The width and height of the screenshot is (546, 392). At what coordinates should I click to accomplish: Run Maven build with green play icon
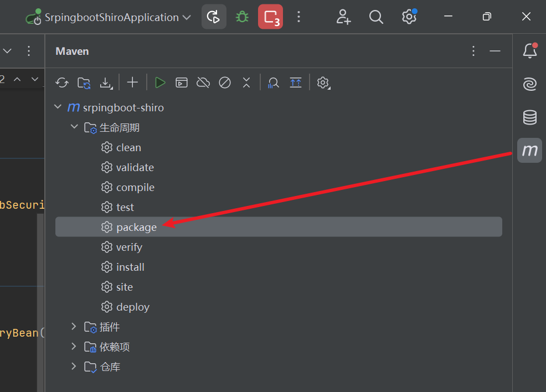point(160,83)
